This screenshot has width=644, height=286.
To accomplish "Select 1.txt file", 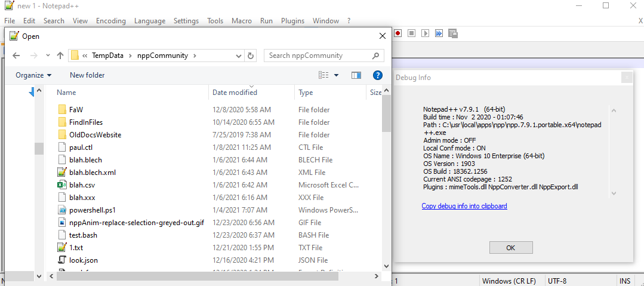I will point(76,247).
